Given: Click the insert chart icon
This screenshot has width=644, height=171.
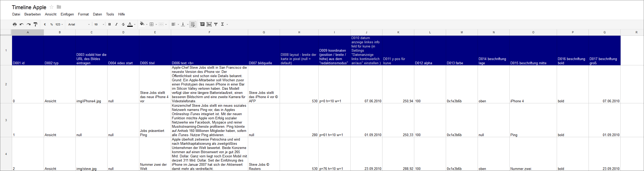Looking at the screenshot, I should pos(209,24).
